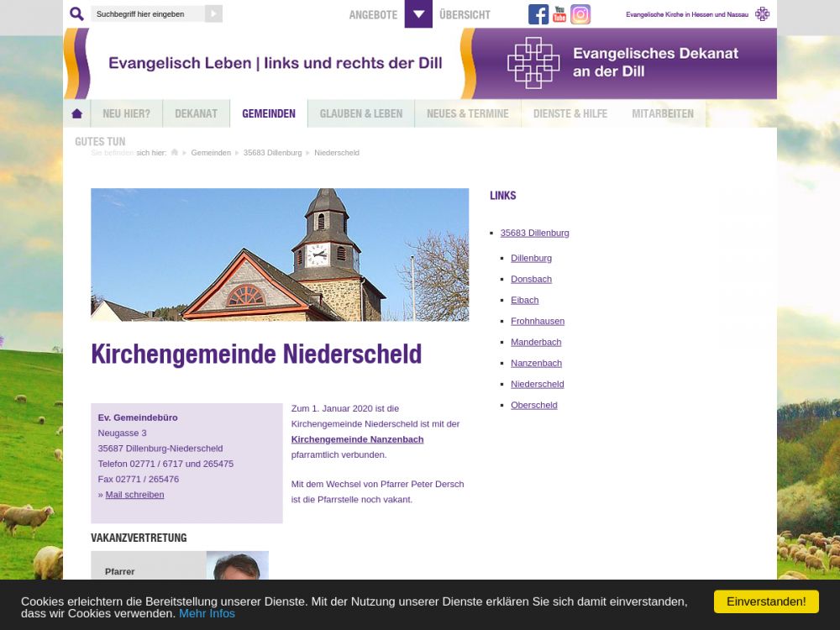Open the Facebook page icon
Image resolution: width=840 pixels, height=630 pixels.
[538, 14]
